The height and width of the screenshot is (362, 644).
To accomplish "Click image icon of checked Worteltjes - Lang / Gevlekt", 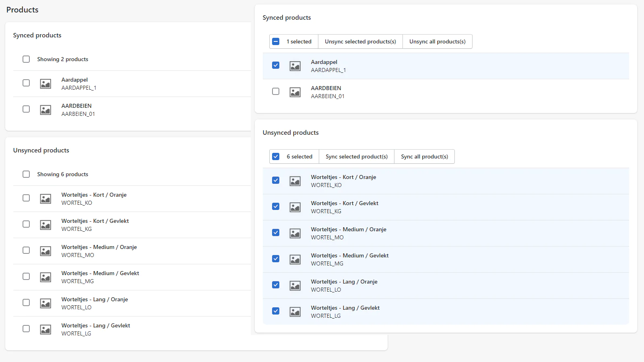I will click(x=295, y=312).
